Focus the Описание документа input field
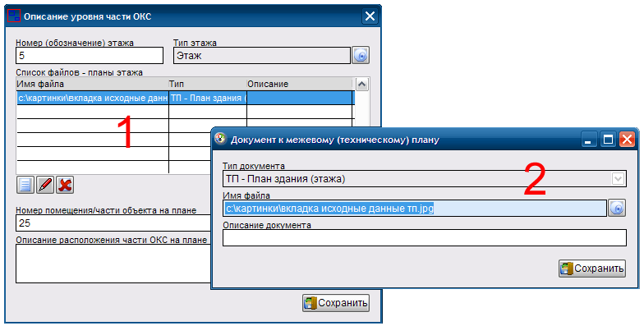This screenshot has width=644, height=326. coord(425,238)
